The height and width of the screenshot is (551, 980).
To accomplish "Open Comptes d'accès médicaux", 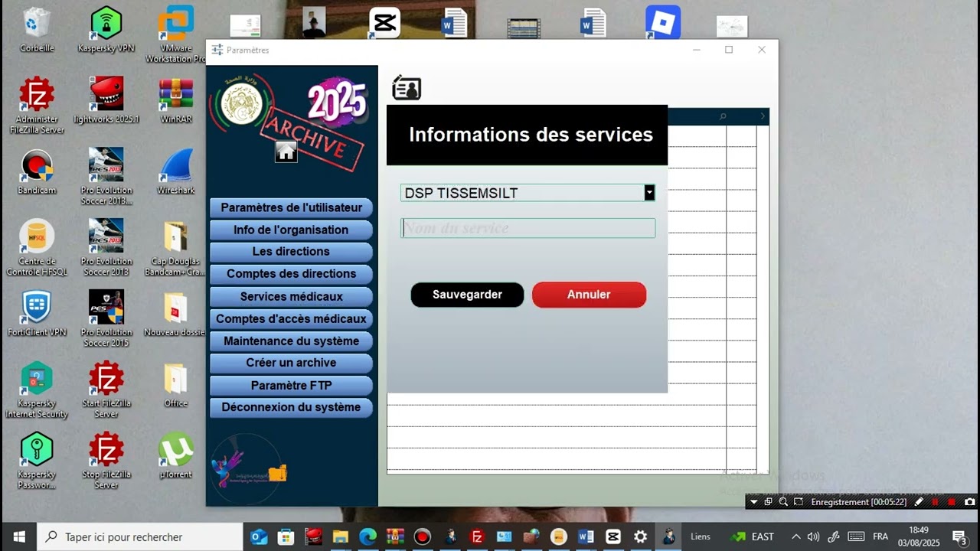I will (x=291, y=318).
